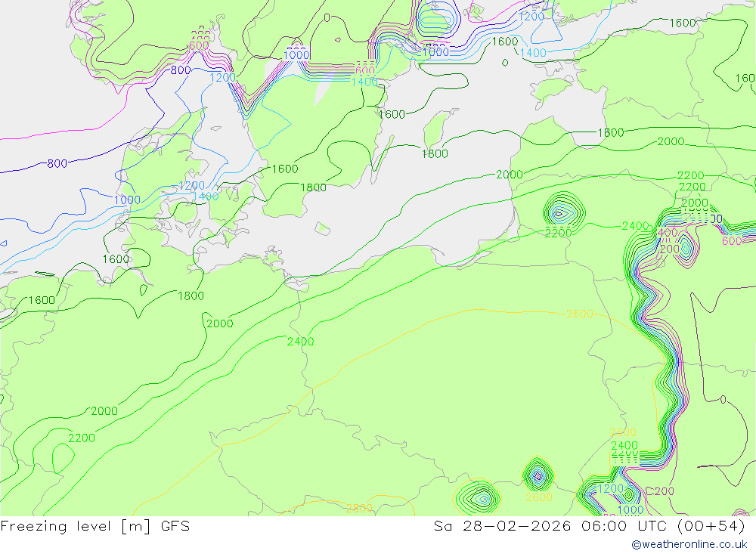Click the cut-off '160' label at the map's right edge
This screenshot has width=756, height=554.
coord(745,78)
